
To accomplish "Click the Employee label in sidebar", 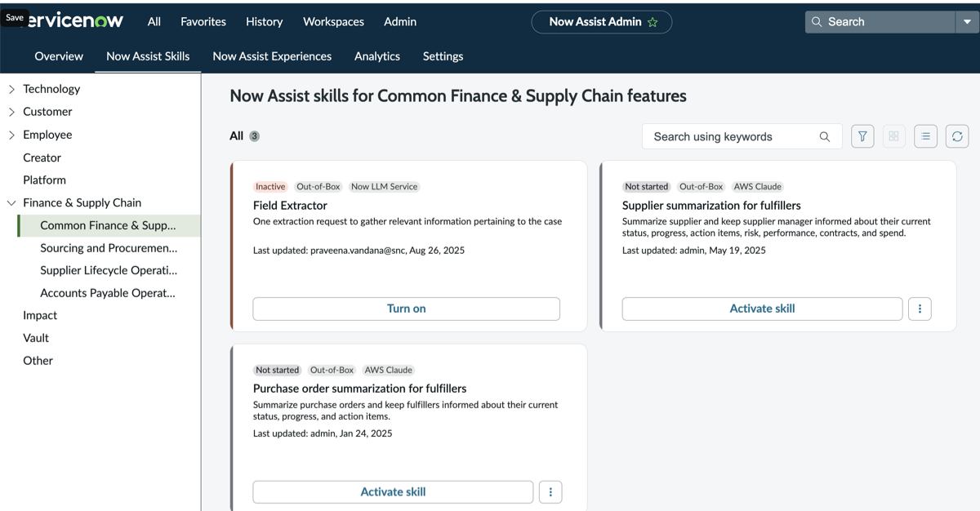I will (x=47, y=135).
